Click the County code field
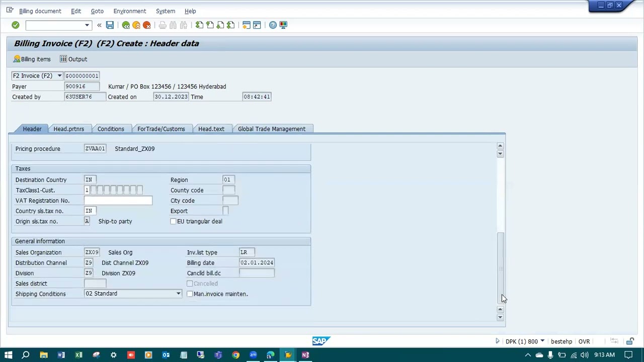The width and height of the screenshot is (644, 362). click(x=228, y=191)
